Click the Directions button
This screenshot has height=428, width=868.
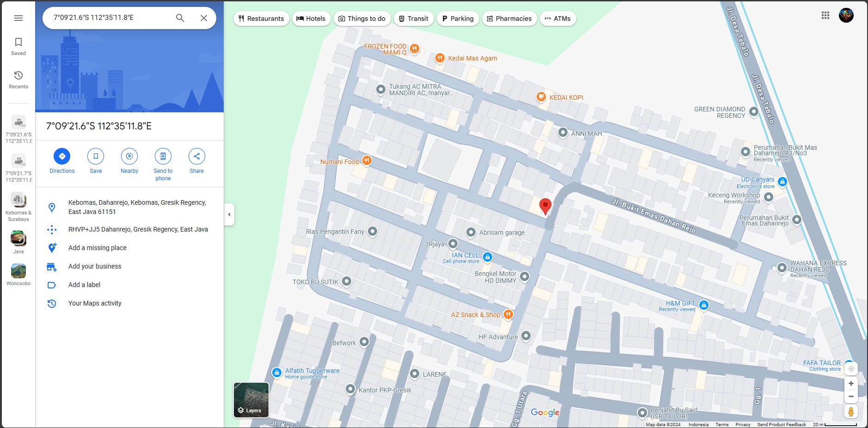point(62,157)
